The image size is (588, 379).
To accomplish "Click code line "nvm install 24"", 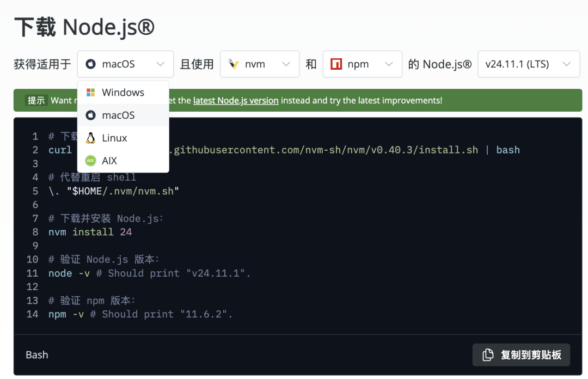I will pyautogui.click(x=90, y=232).
